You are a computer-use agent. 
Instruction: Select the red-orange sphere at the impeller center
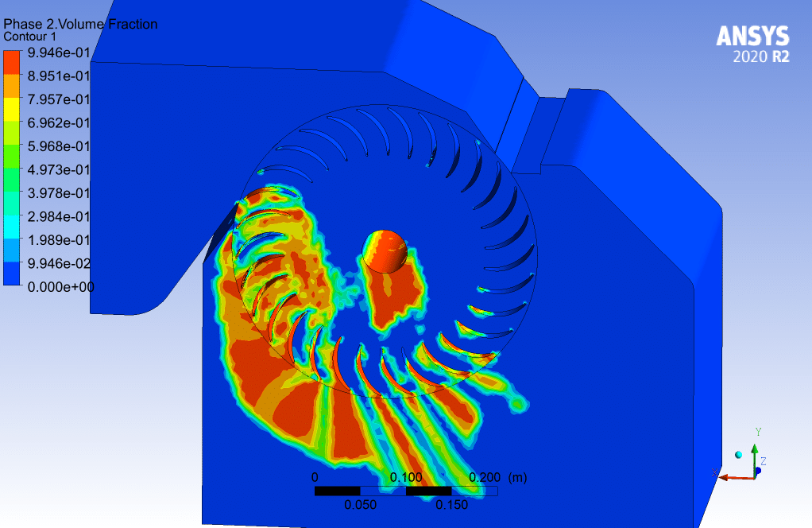point(385,251)
